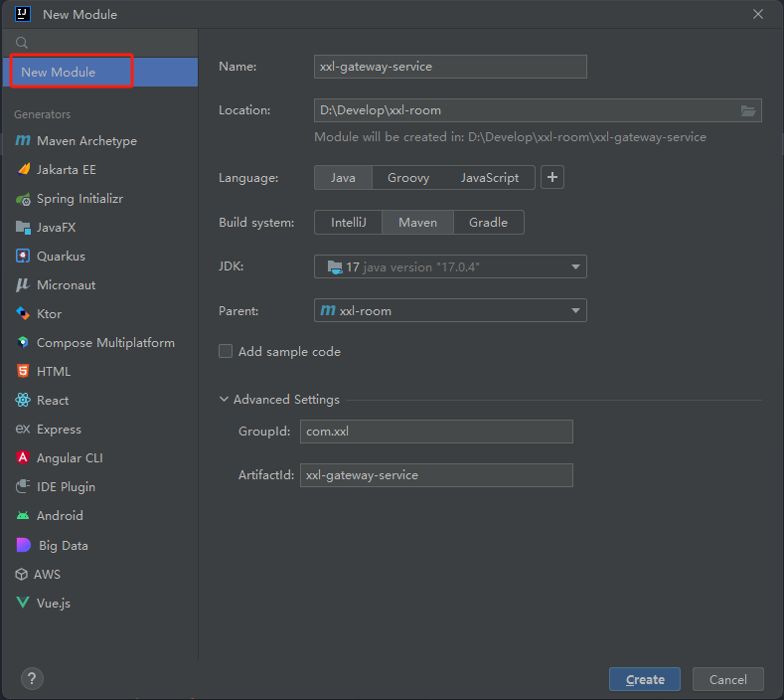Select IDE Plugin generator label

point(66,487)
